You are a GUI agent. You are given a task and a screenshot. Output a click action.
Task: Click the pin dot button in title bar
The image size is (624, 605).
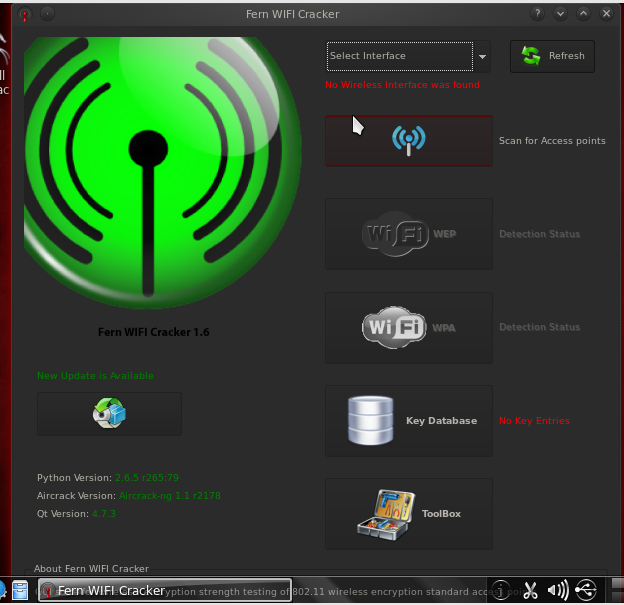coord(47,14)
